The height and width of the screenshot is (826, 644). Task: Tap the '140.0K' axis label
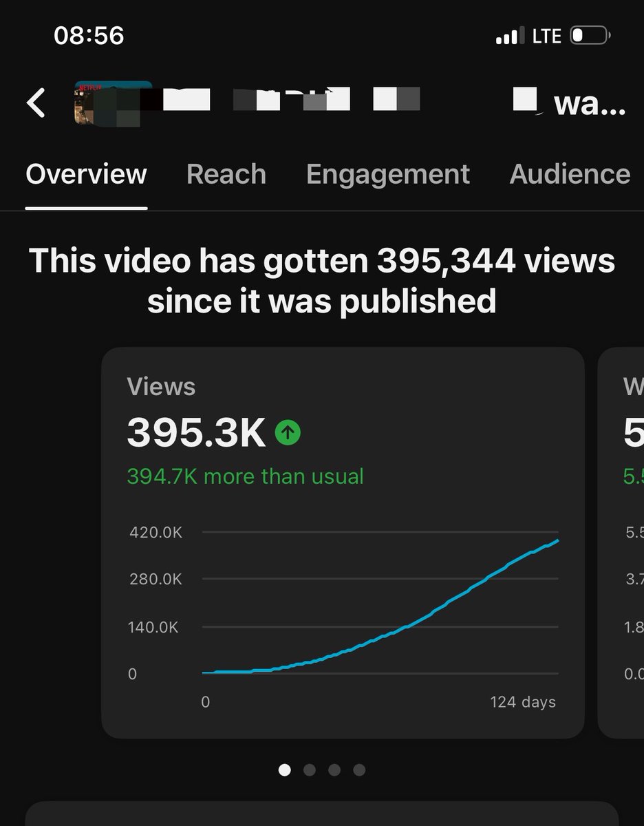click(x=155, y=627)
